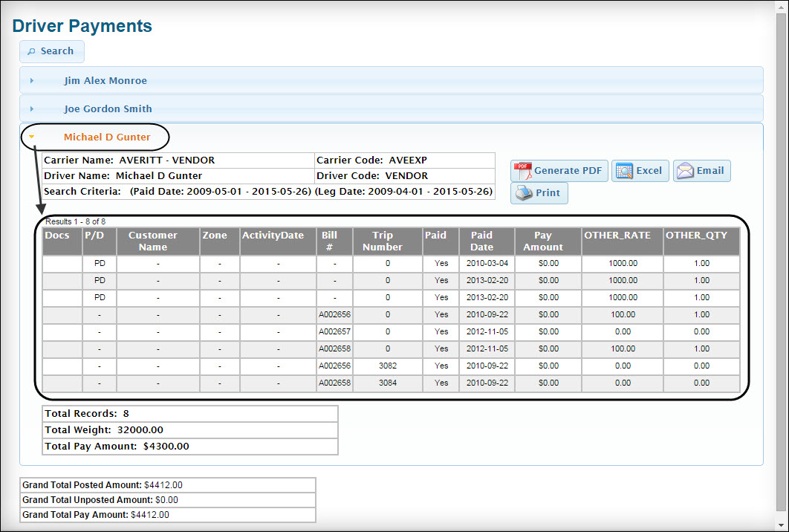This screenshot has width=789, height=532.
Task: Click the printer icon
Action: tap(524, 193)
